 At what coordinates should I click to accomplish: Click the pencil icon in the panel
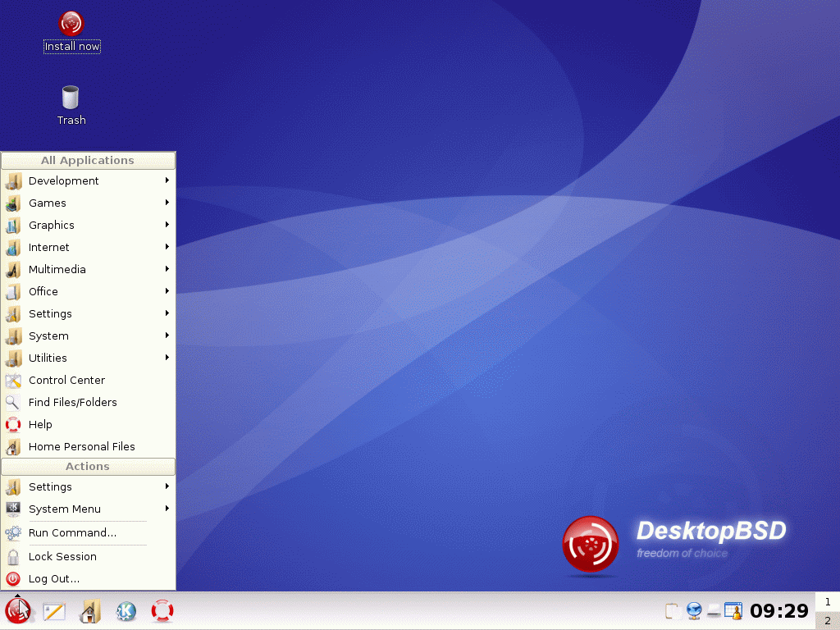(54, 611)
